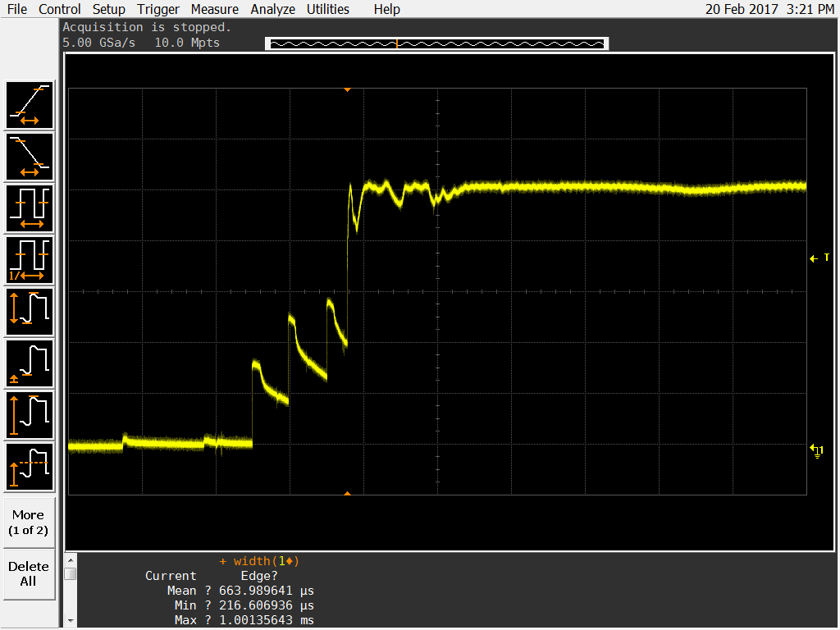
Task: Add the voltage average measurement icon
Action: pyautogui.click(x=30, y=467)
